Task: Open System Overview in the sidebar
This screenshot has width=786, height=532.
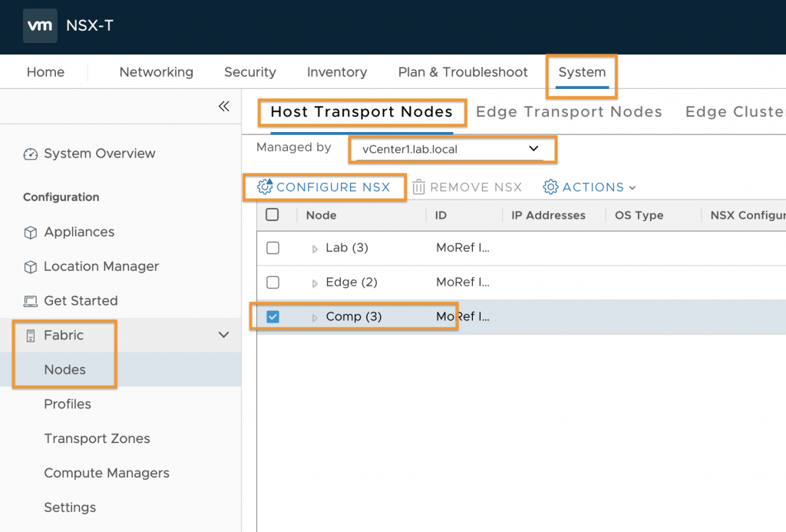Action: (100, 154)
